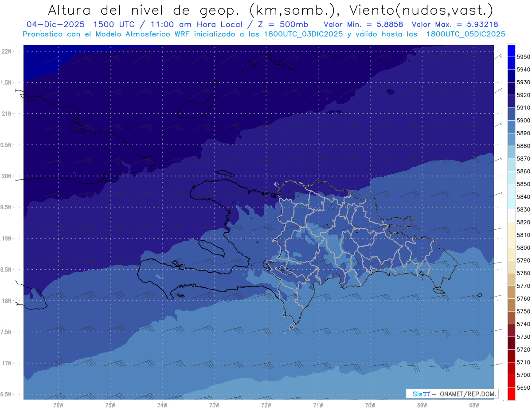Click the 5860 legend value
Viewport: 532px width, 411px height.
coord(524,171)
